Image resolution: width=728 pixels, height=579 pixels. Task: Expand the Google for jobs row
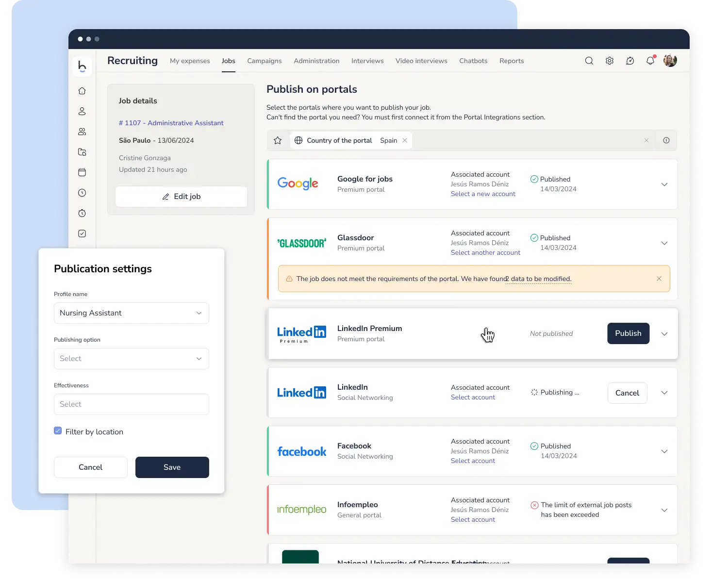click(x=664, y=184)
